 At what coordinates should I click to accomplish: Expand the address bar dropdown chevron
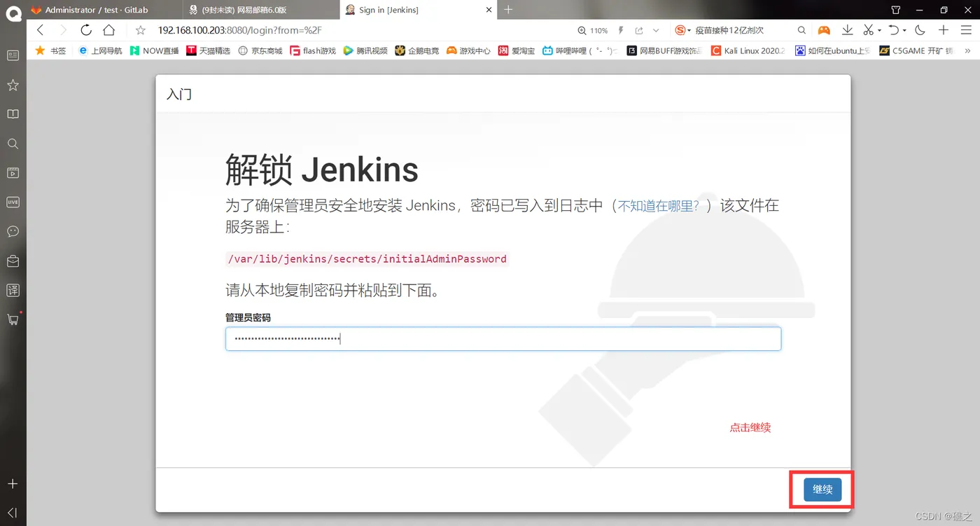click(x=656, y=31)
